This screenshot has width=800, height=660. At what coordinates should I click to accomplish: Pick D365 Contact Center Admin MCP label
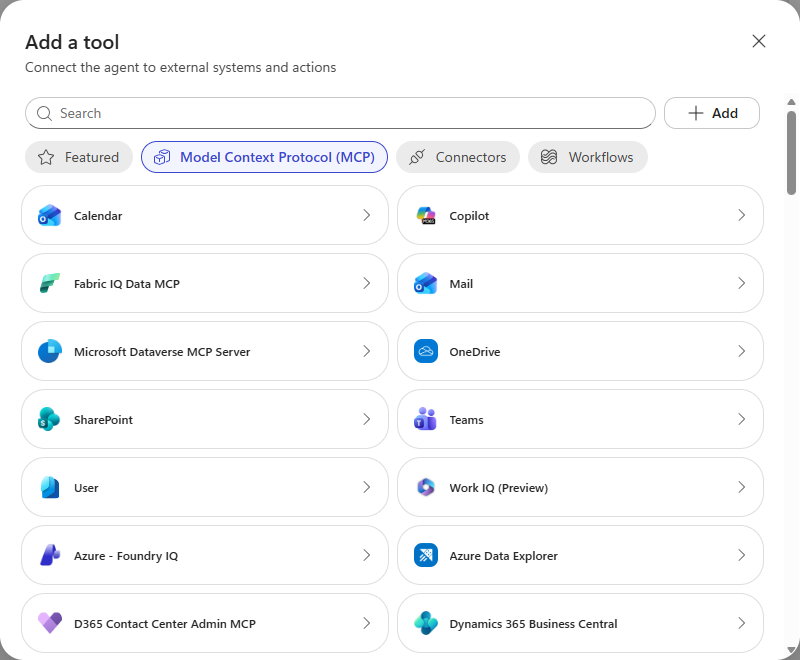click(164, 623)
